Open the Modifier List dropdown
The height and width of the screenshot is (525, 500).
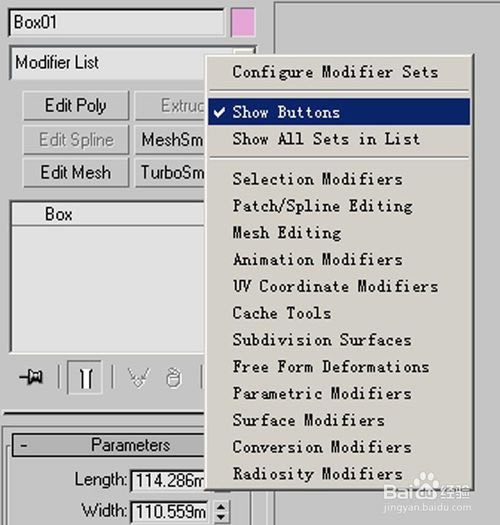coord(108,63)
